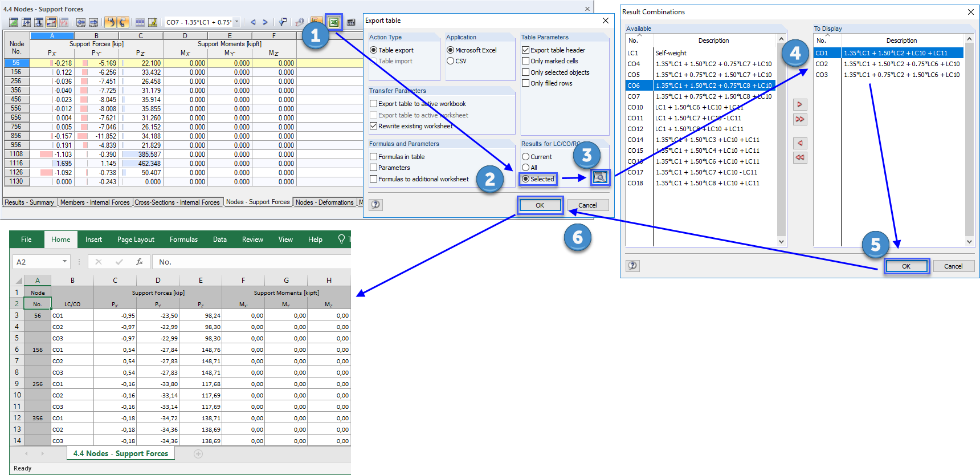
Task: Click the Export to Excel toolbar icon
Action: [x=334, y=22]
